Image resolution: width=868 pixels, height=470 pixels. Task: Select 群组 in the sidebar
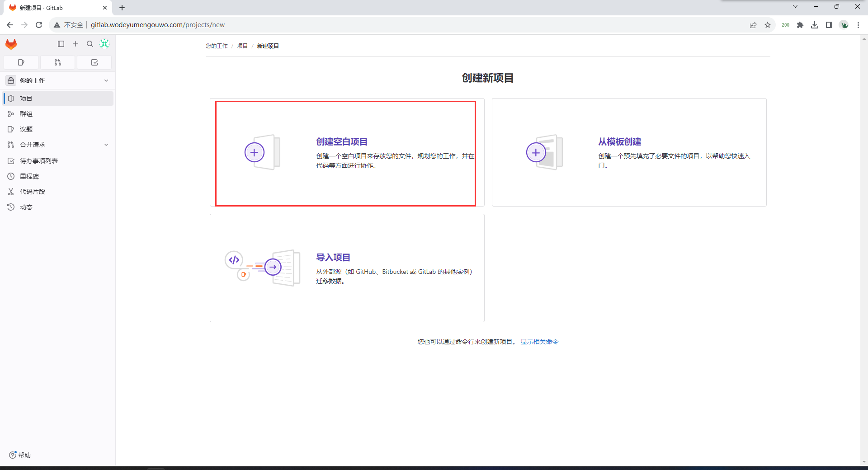coord(26,114)
